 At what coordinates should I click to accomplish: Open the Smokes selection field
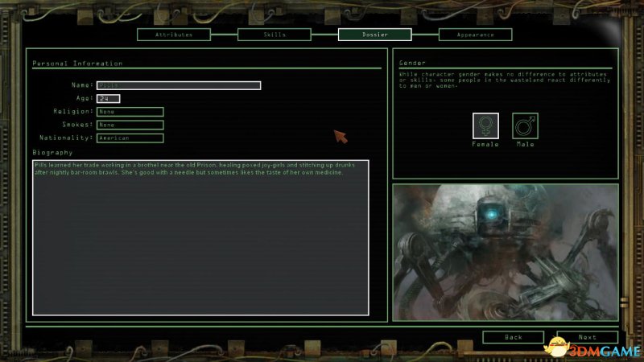click(130, 125)
